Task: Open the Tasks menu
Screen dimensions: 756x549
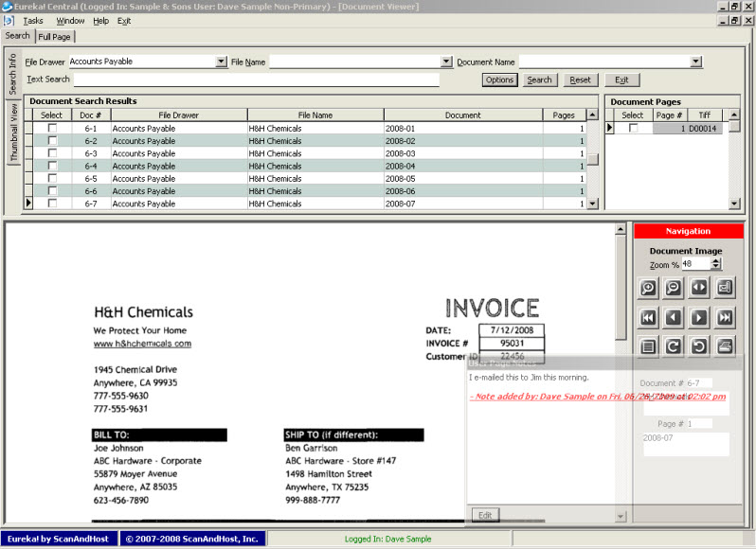Action: [x=33, y=21]
